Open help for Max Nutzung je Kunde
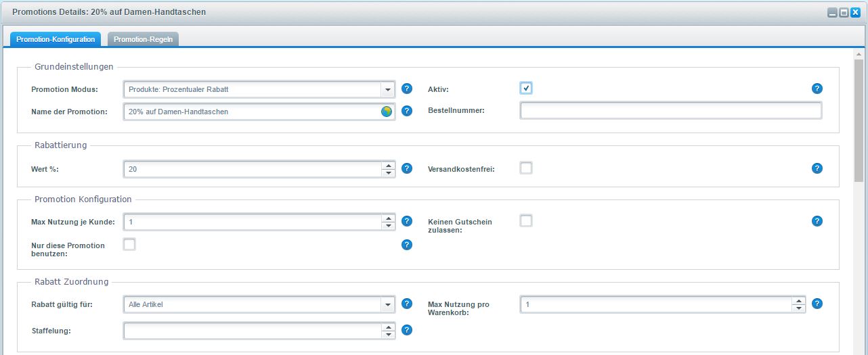The height and width of the screenshot is (355, 868). coord(407,221)
